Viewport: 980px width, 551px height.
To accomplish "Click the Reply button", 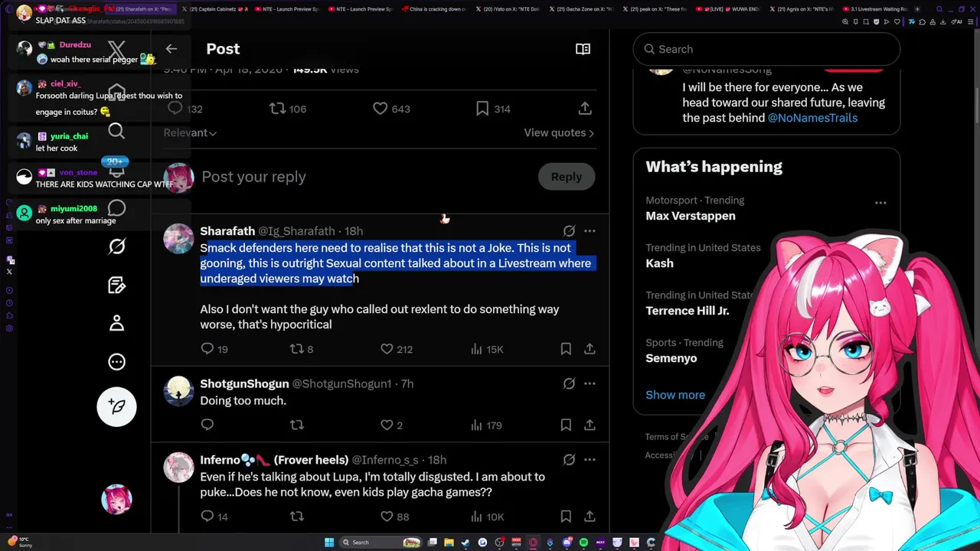I will [x=567, y=177].
